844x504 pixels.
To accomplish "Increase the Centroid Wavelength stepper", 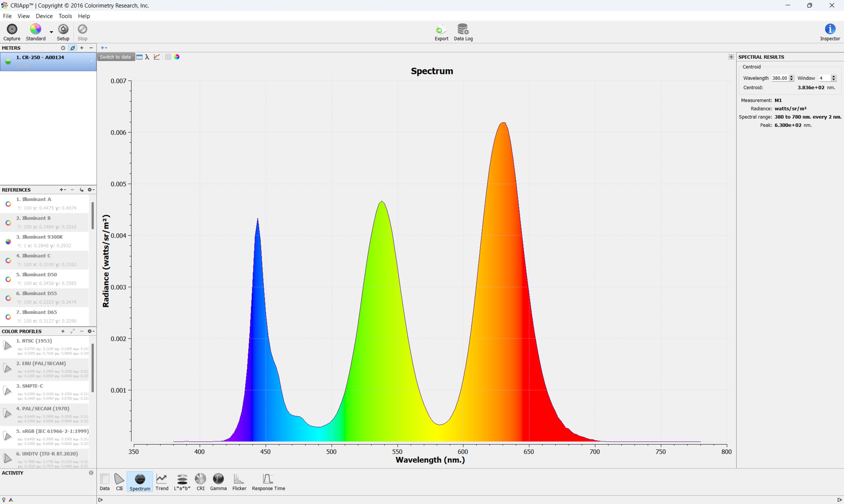I will point(791,76).
